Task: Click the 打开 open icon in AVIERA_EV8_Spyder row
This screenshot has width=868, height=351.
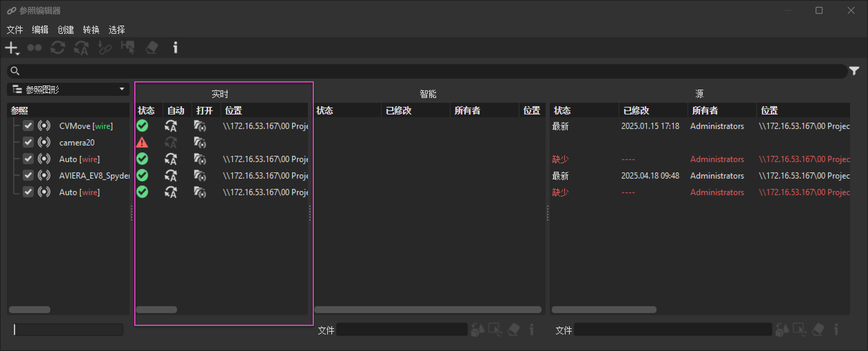Action: [x=200, y=175]
